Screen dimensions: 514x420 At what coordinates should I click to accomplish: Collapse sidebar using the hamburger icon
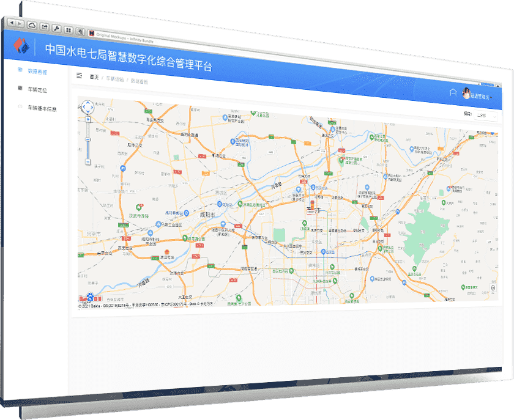[79, 76]
